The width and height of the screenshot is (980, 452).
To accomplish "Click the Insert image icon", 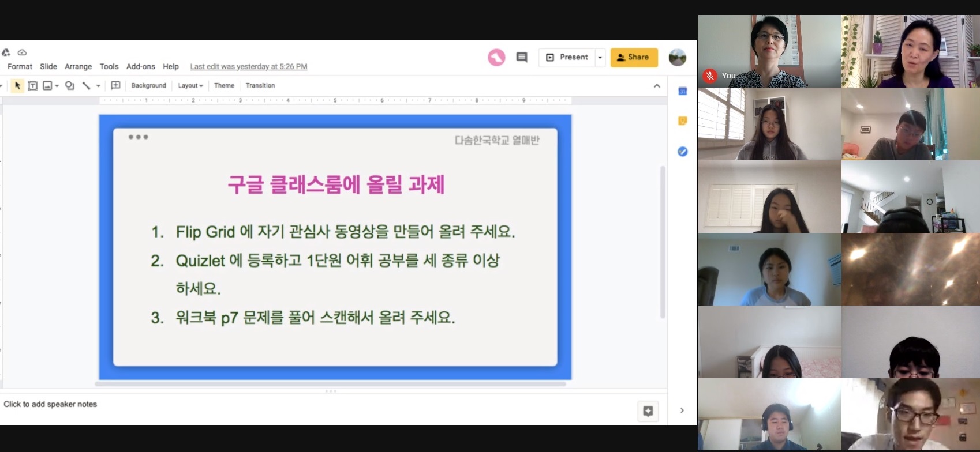I will click(x=48, y=85).
